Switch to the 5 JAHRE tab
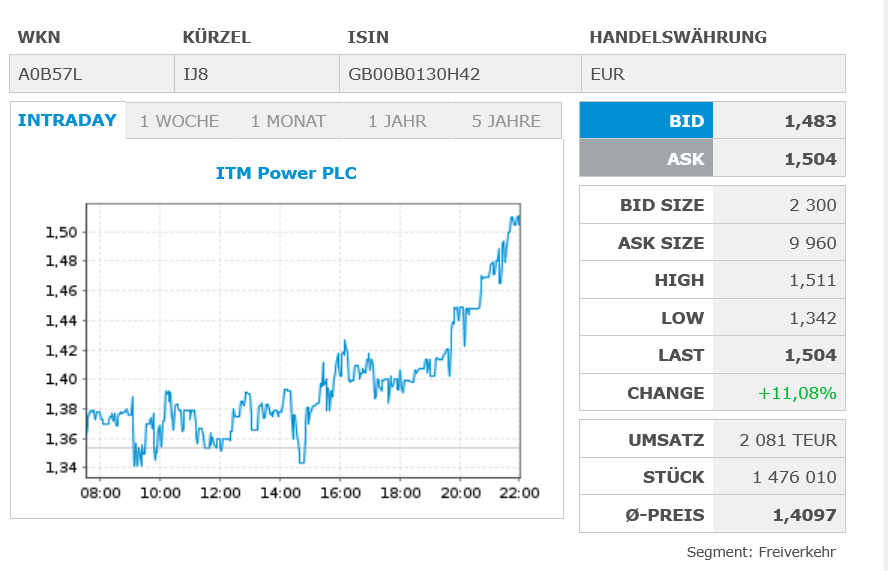 coord(506,121)
